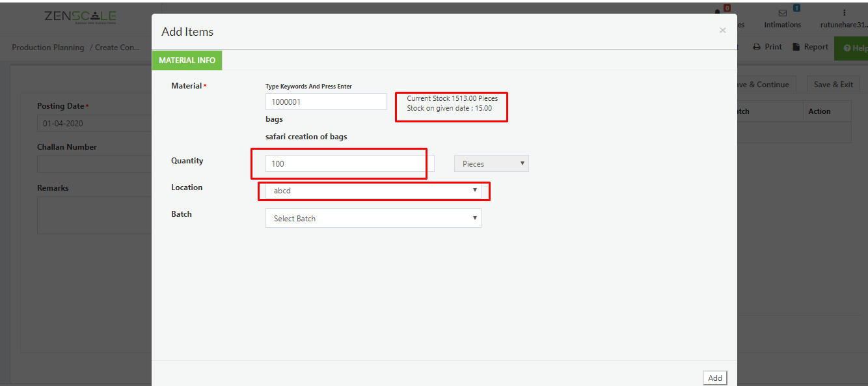Click the Action column header

pos(819,111)
